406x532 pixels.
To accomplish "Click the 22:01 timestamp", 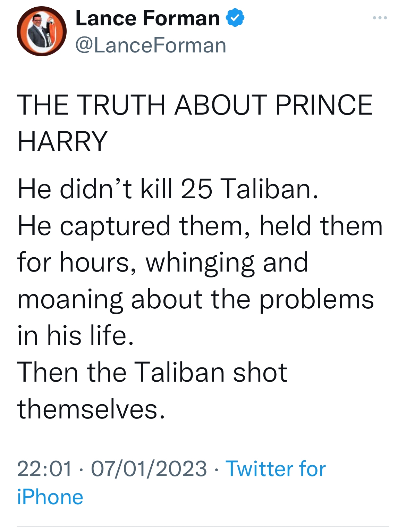I will [44, 469].
